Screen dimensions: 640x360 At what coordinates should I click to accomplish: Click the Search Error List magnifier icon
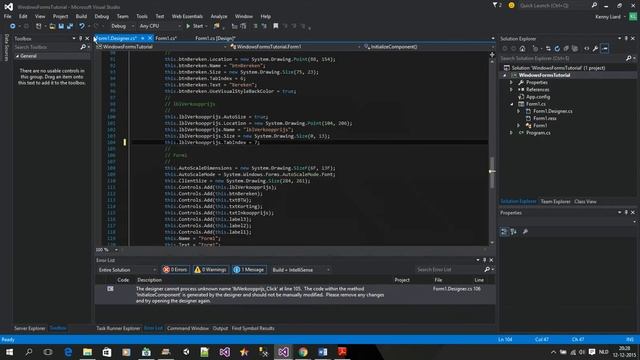coord(487,269)
